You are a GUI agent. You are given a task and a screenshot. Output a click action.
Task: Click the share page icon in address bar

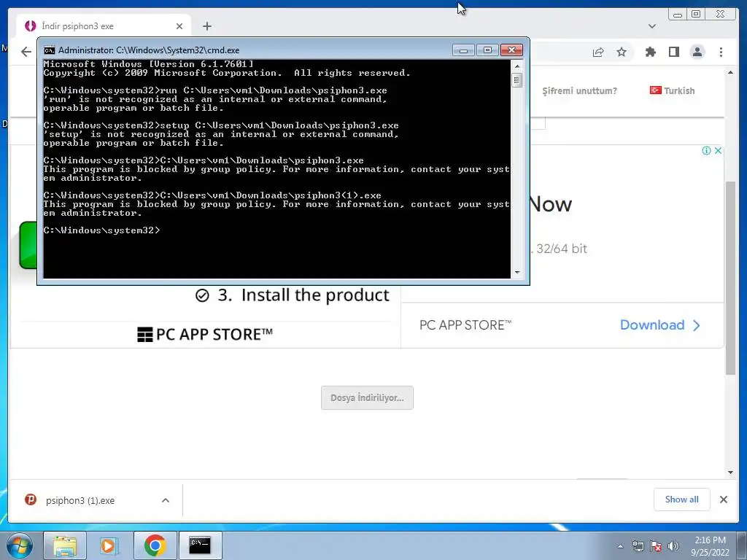click(598, 52)
